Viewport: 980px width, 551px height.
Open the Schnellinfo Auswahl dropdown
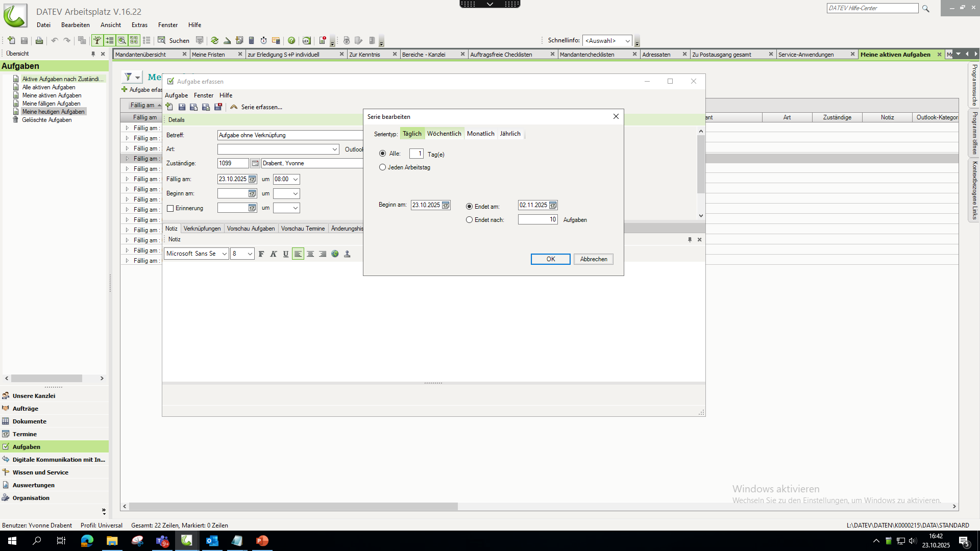[627, 41]
